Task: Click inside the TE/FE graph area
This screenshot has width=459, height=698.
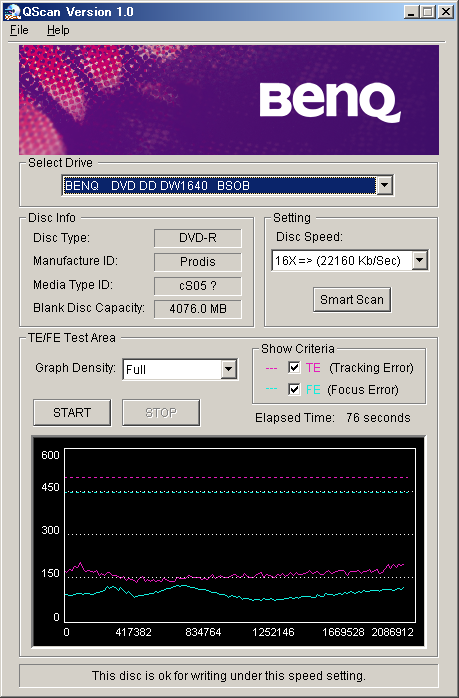Action: coord(240,535)
